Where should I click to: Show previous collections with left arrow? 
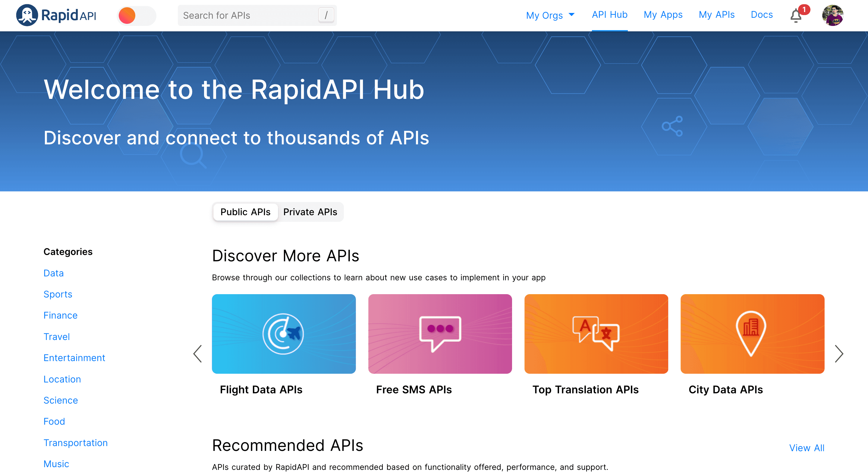(x=197, y=354)
